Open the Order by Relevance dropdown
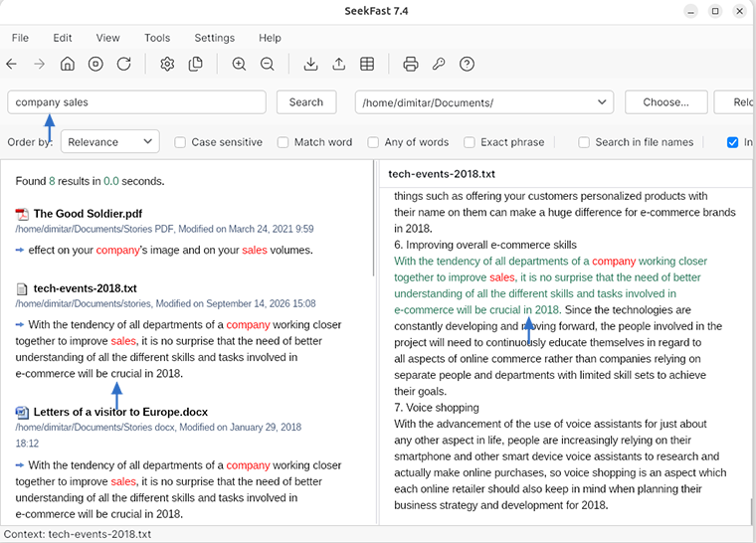The width and height of the screenshot is (756, 543). [x=110, y=142]
